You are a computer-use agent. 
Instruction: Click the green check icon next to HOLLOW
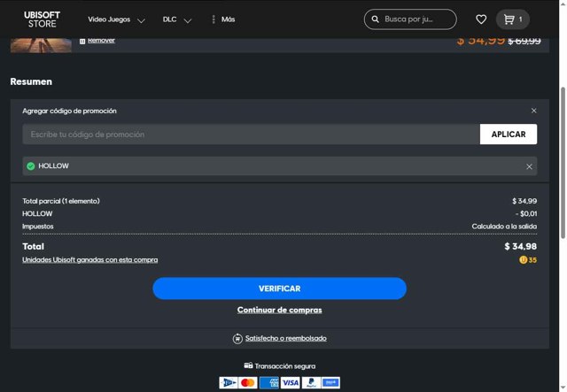(x=31, y=166)
